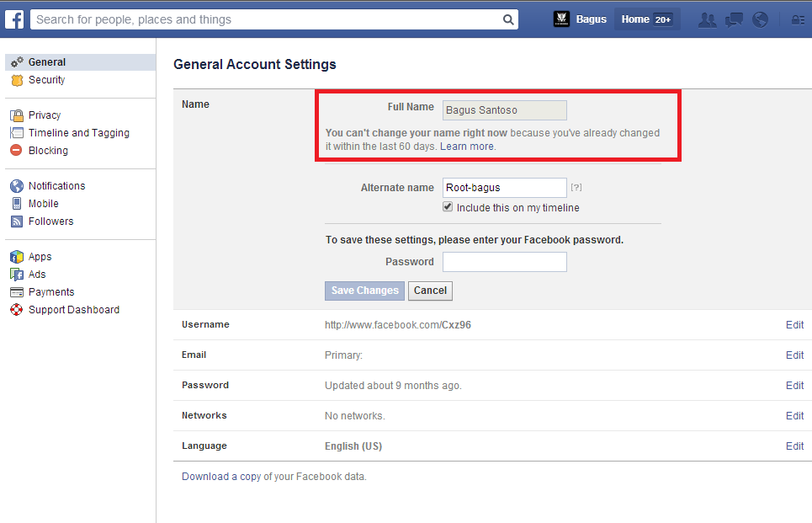This screenshot has height=523, width=812.
Task: Open the friend requests icon
Action: [708, 19]
